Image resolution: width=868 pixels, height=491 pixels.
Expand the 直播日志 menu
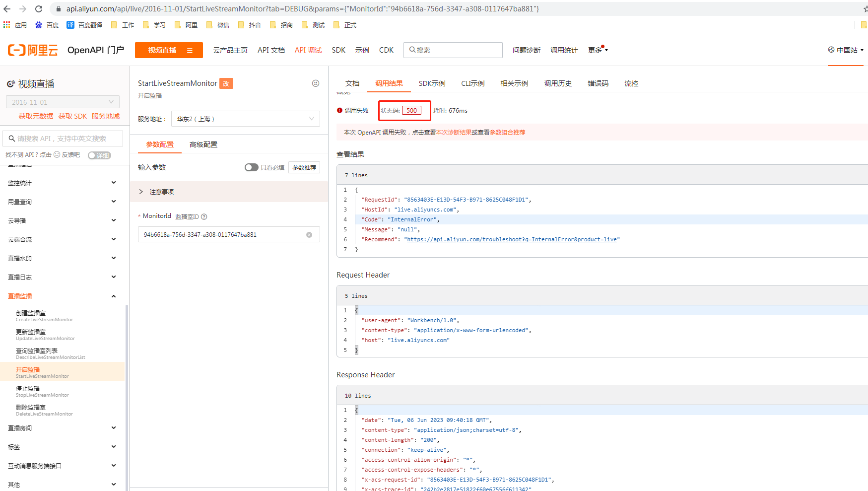62,277
